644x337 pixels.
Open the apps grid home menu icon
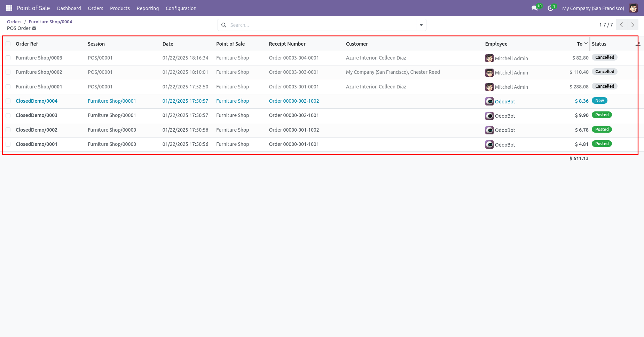point(9,8)
